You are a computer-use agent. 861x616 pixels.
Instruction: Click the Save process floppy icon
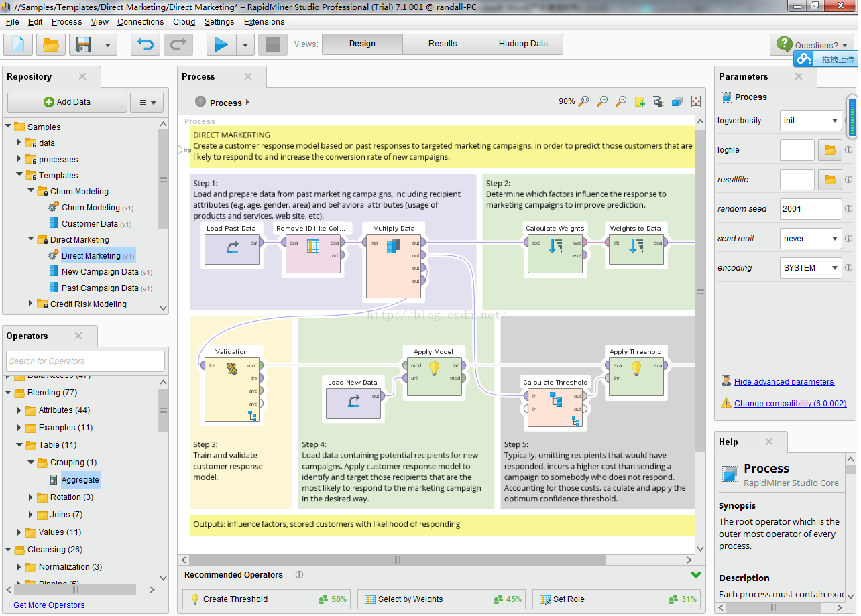[84, 45]
